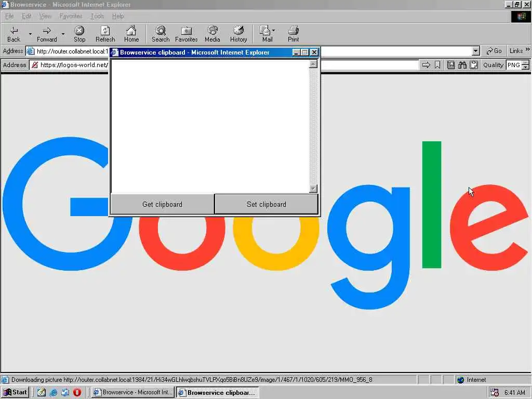
Task: Open the Forward history dropdown arrow
Action: click(63, 34)
